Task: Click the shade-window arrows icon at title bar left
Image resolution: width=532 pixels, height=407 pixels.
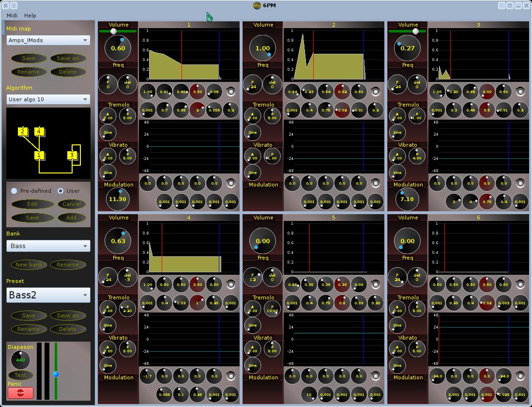Action: pos(5,5)
